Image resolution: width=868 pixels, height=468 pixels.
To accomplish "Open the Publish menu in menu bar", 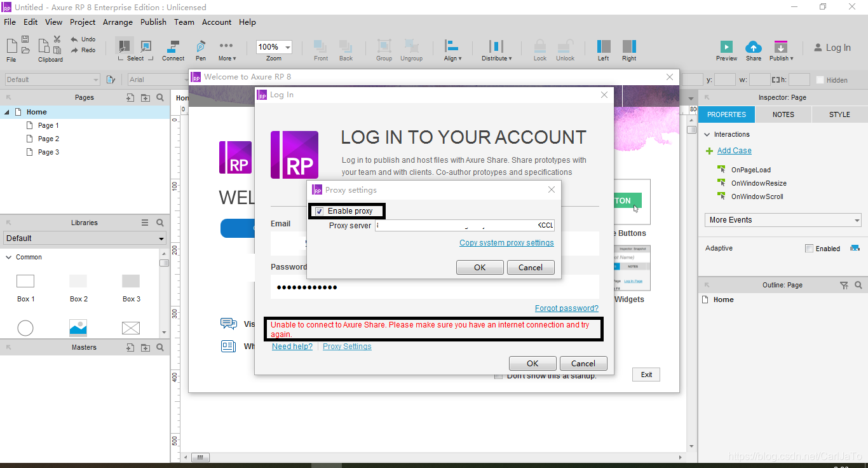I will tap(153, 22).
